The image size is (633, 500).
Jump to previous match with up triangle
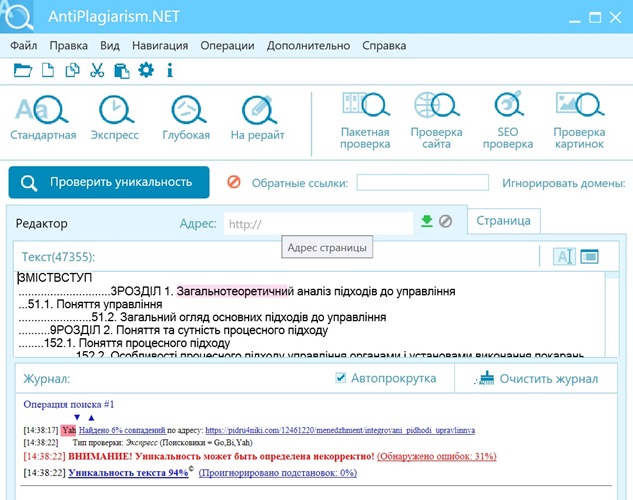(91, 418)
